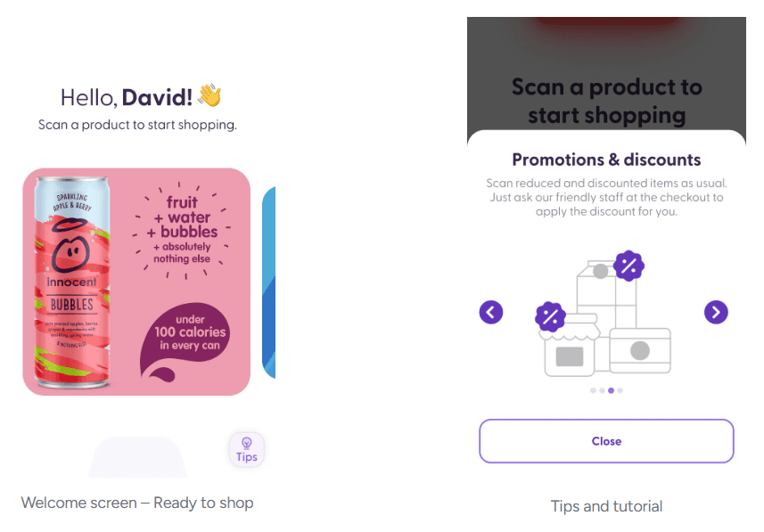Click the innocent Bubbles can image
Screen dimensions: 764x532
tap(72, 282)
